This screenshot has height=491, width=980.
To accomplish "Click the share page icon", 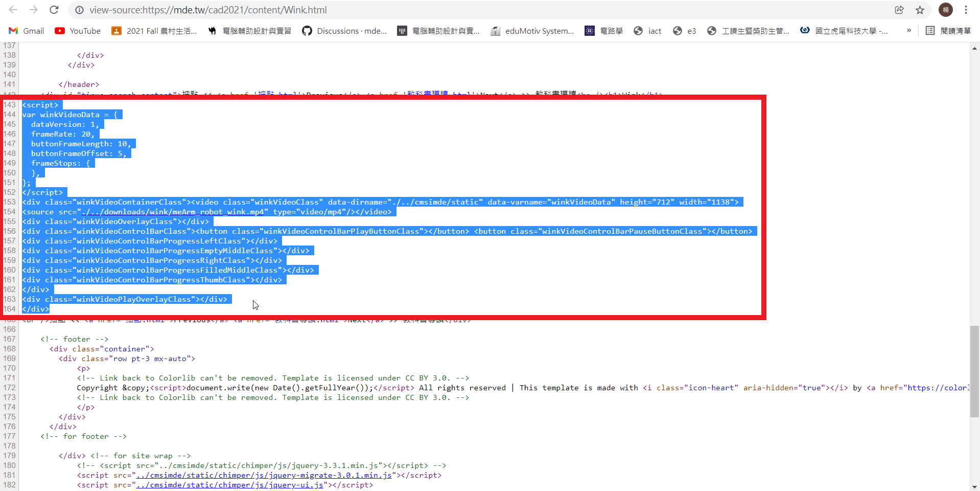I will [x=899, y=10].
